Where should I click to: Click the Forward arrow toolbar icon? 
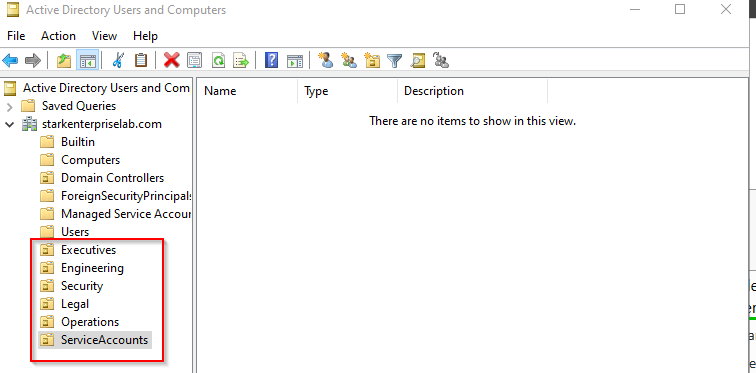point(33,61)
